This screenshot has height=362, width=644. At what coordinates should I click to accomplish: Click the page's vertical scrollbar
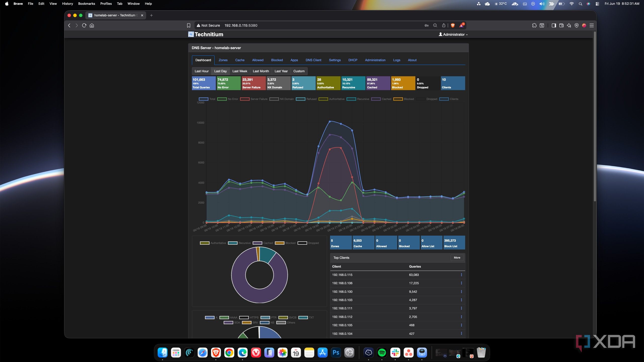click(595, 116)
